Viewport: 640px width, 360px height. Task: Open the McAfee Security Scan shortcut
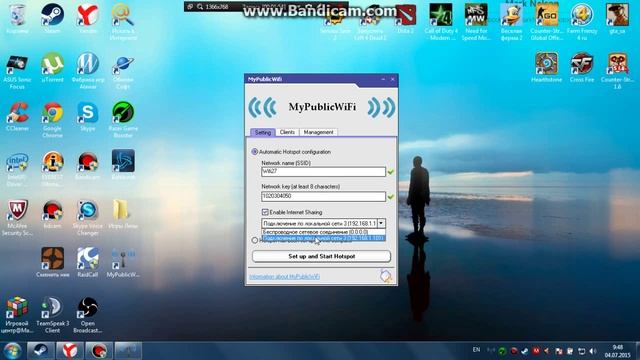coord(17,217)
